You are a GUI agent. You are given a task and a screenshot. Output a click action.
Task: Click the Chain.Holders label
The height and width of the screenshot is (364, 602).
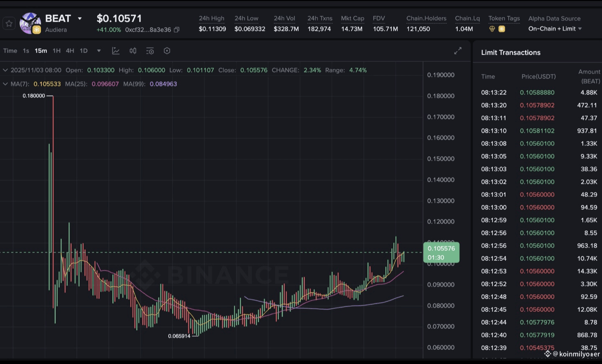[426, 18]
